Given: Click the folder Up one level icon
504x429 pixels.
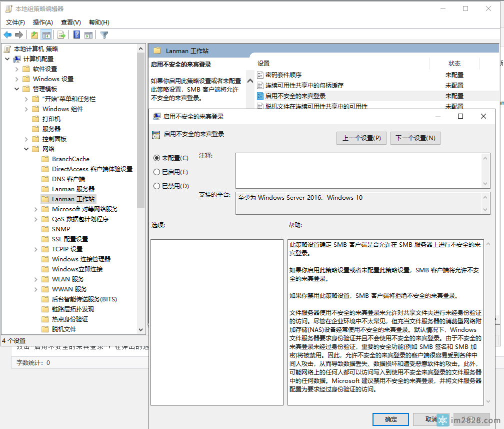Looking at the screenshot, I should tap(34, 35).
